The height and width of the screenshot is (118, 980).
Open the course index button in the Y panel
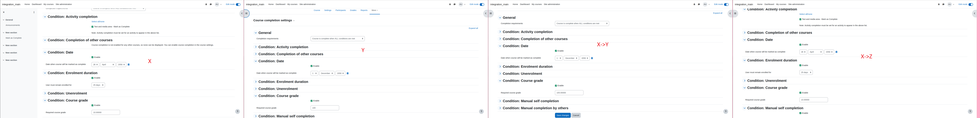(247, 13)
